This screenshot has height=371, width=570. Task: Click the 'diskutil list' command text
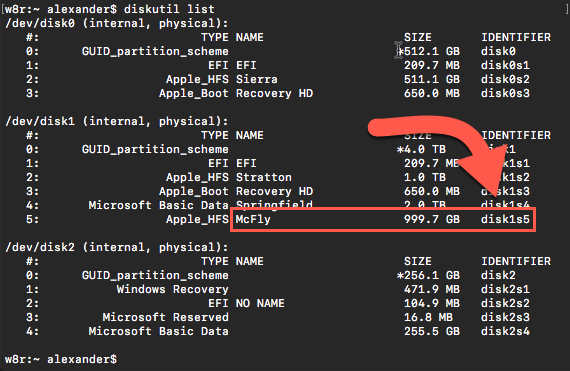169,9
